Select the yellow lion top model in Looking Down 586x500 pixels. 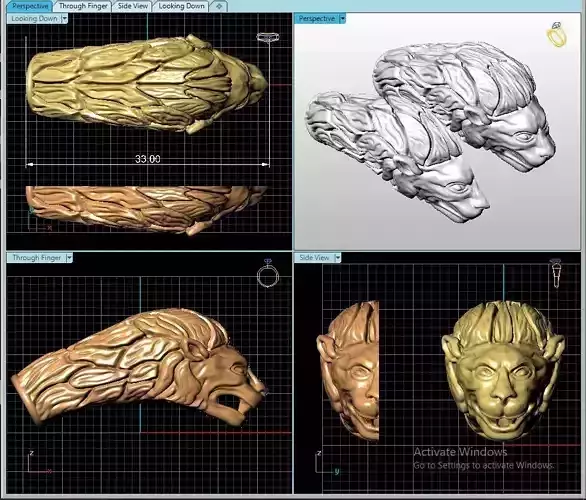click(x=147, y=84)
